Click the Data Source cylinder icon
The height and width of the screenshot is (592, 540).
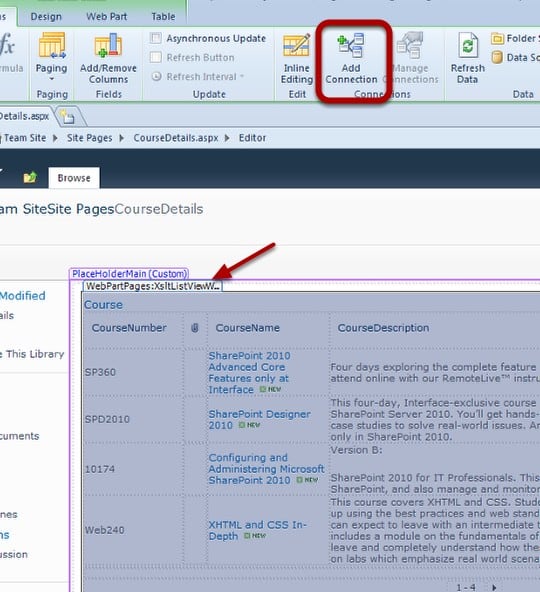[x=497, y=57]
